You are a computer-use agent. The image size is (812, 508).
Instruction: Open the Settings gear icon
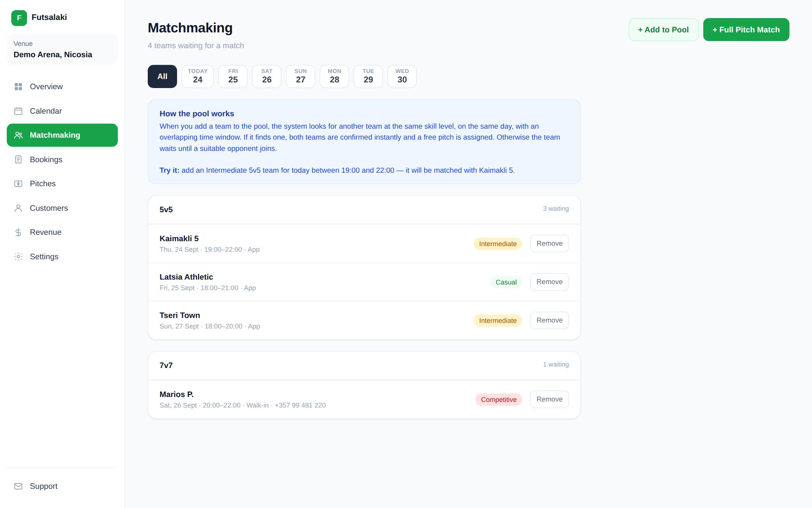pyautogui.click(x=18, y=257)
